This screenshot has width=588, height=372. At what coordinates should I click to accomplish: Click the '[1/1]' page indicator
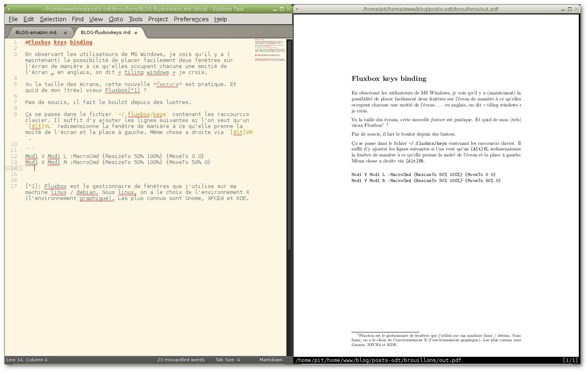(570, 360)
